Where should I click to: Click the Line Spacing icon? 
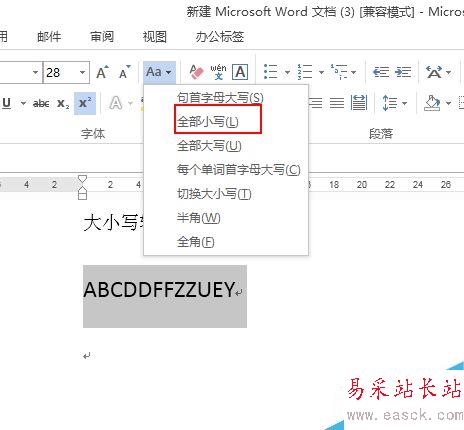click(x=390, y=103)
